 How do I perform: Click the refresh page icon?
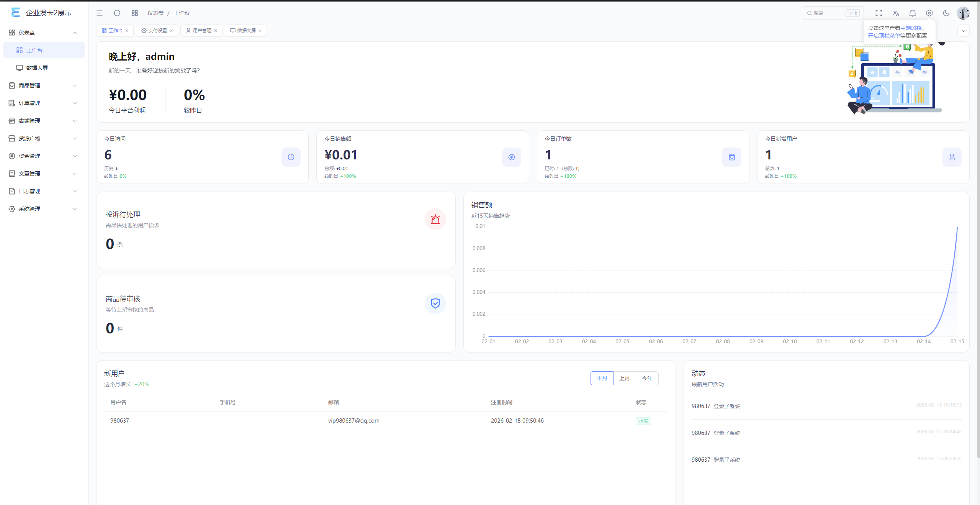(x=117, y=13)
